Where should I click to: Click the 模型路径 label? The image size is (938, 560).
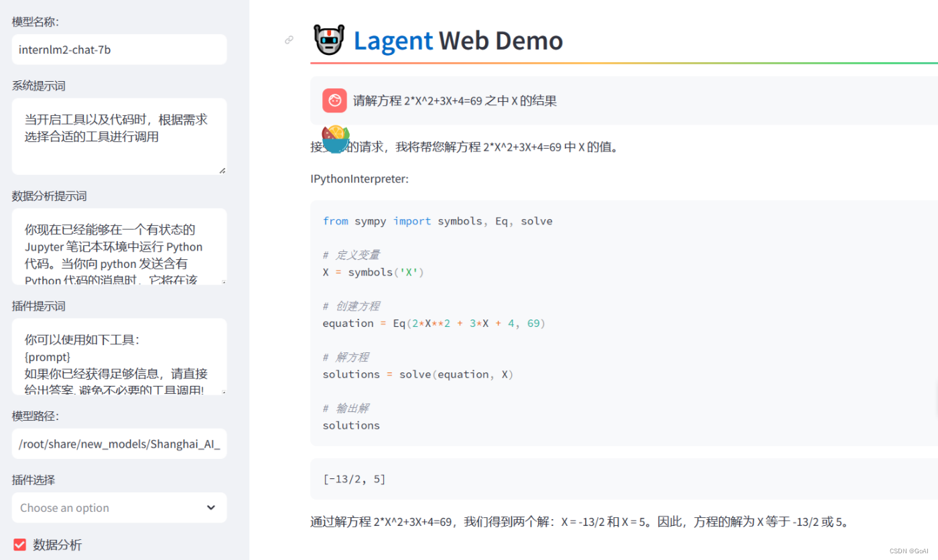[x=36, y=417]
